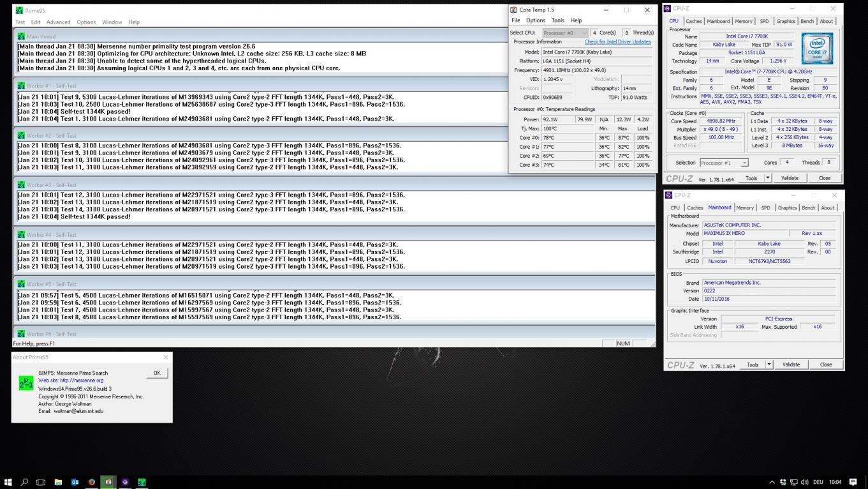Viewport: 868px width, 489px height.
Task: Open Outlook from the taskbar
Action: pos(75,482)
